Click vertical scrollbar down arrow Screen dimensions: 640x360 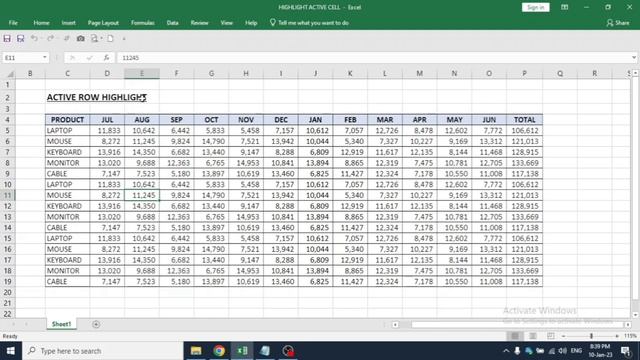pos(636,315)
